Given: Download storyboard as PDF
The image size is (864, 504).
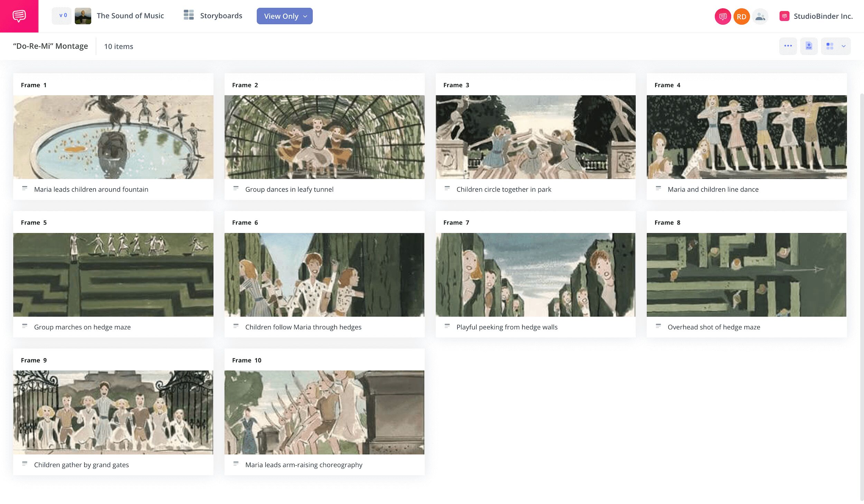Looking at the screenshot, I should (808, 46).
